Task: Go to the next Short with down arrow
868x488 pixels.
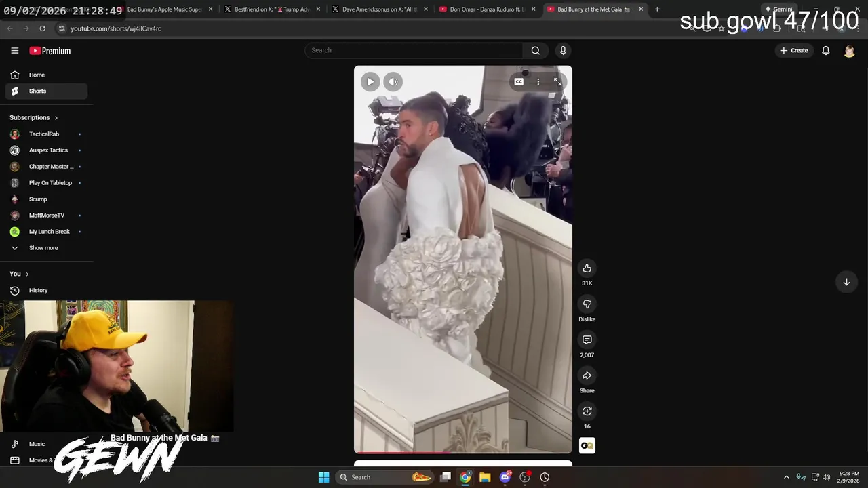Action: (x=846, y=282)
